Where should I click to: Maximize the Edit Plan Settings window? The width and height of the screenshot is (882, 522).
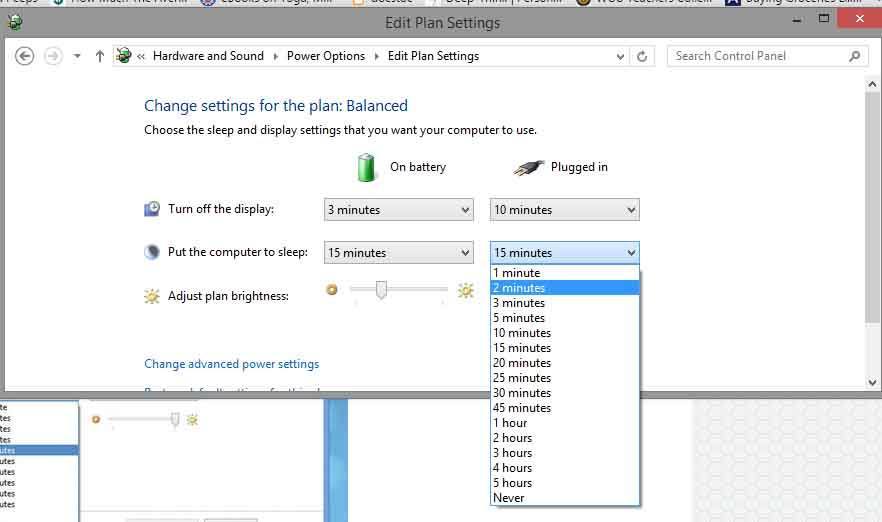pos(824,19)
